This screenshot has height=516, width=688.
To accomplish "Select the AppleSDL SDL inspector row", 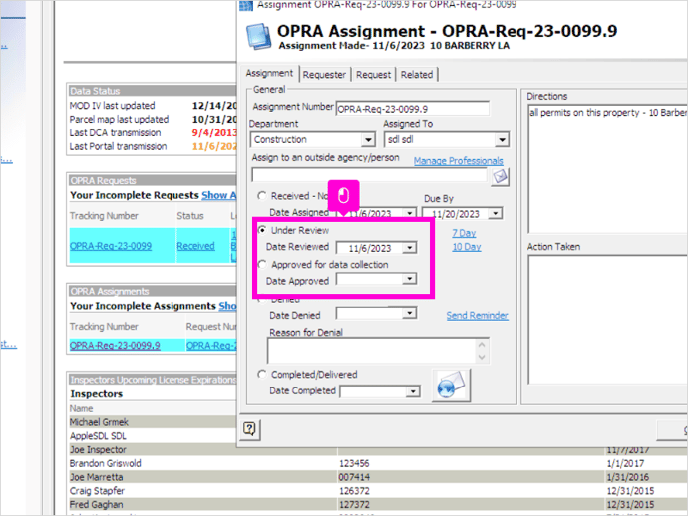I will point(152,436).
